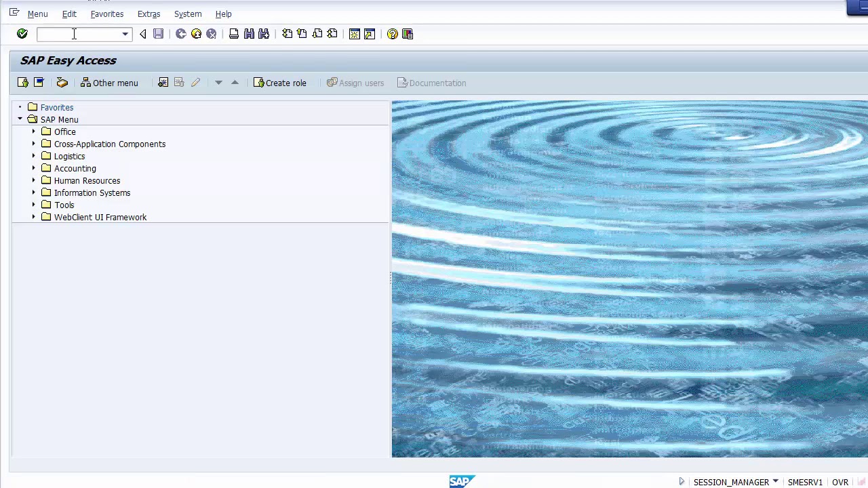Click the green Back arrow icon

pyautogui.click(x=181, y=34)
